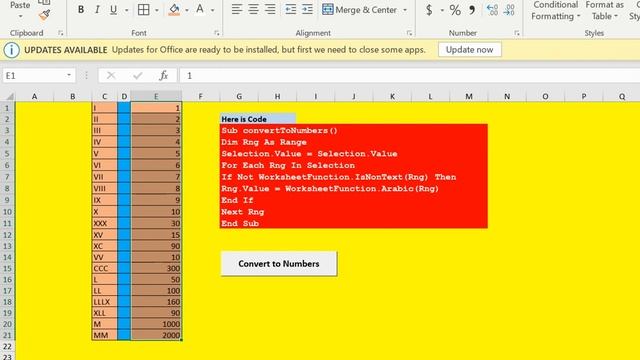
Task: Open Format as Table menu
Action: pyautogui.click(x=605, y=11)
